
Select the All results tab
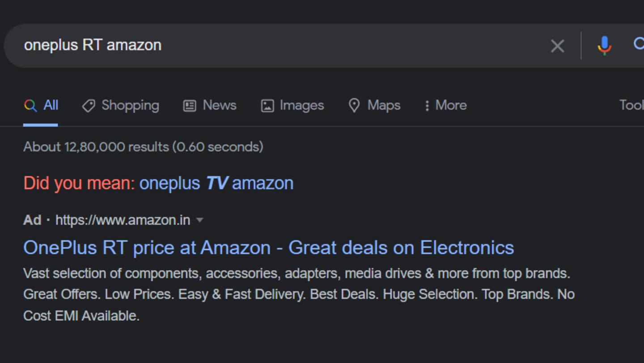coord(41,106)
